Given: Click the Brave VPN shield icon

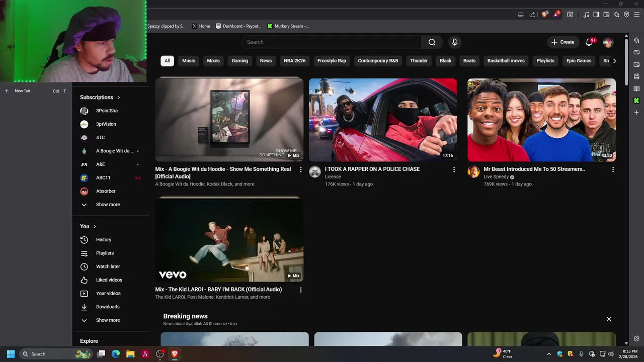Looking at the screenshot, I should 626,15.
